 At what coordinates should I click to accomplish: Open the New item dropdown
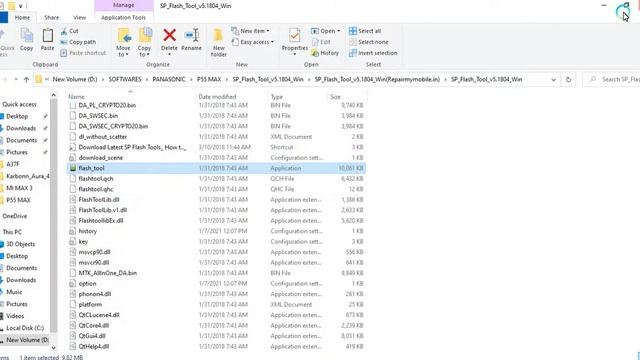[250, 31]
